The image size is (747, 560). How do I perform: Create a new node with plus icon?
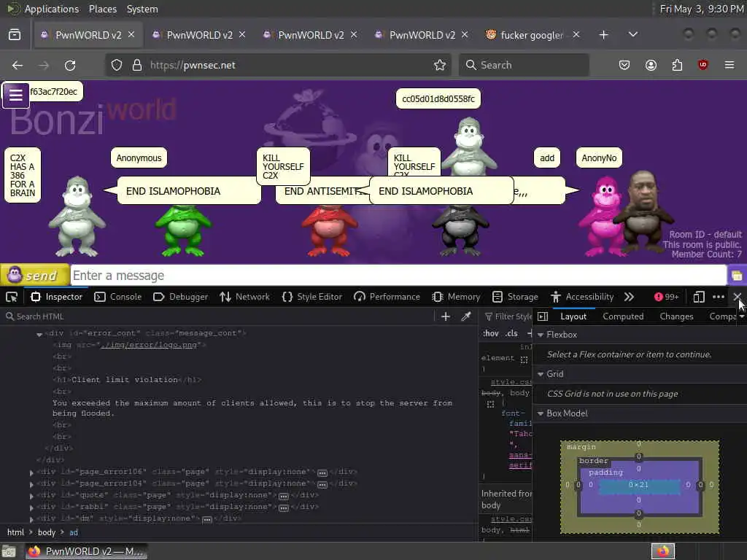point(446,316)
